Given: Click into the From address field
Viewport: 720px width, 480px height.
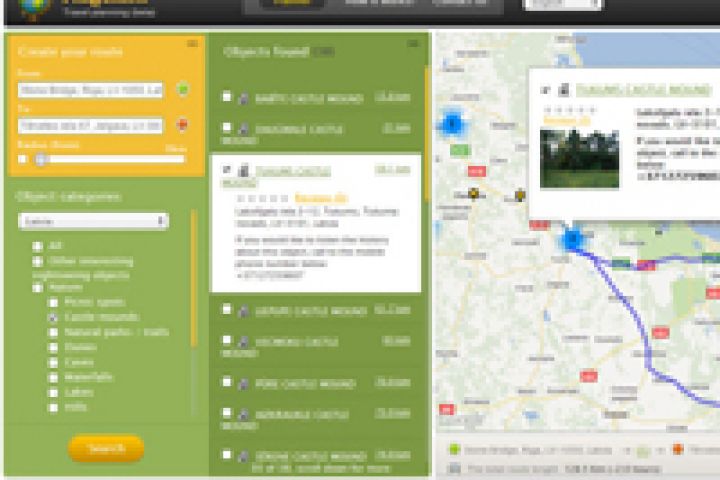Looking at the screenshot, I should [x=90, y=90].
